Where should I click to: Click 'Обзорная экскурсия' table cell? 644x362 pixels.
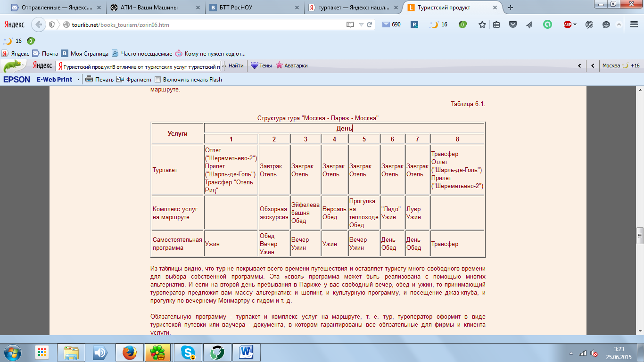(x=274, y=213)
